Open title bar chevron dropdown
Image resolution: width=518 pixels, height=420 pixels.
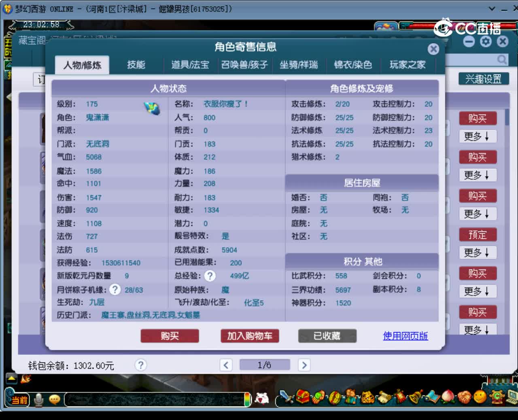[492, 8]
